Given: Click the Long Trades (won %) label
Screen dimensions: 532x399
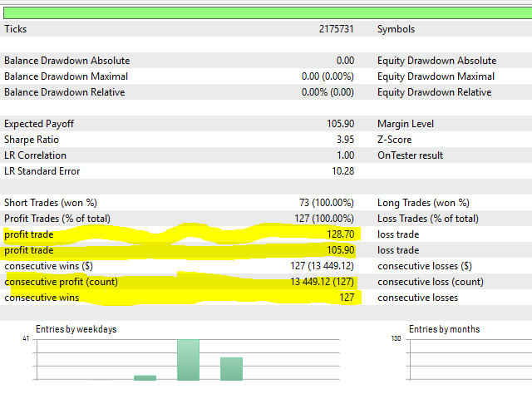Looking at the screenshot, I should tap(423, 203).
